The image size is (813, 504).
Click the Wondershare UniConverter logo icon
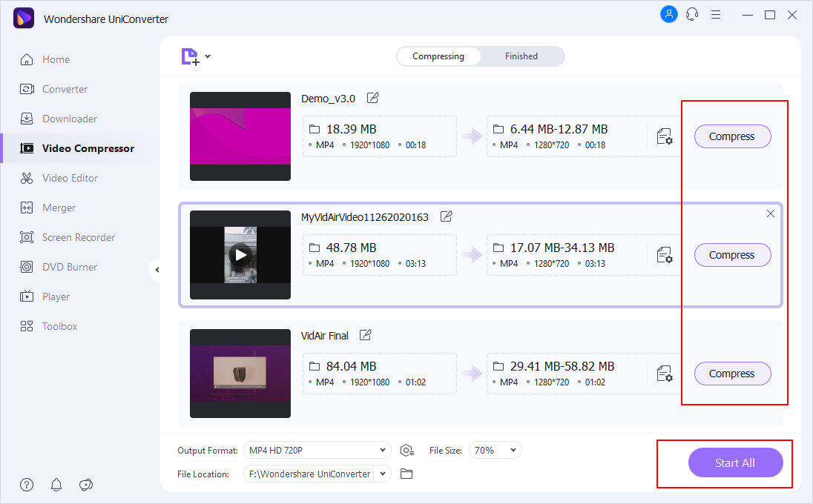(23, 18)
